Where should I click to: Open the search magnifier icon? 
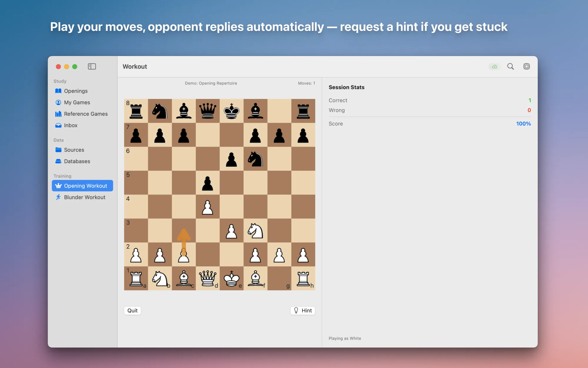[x=510, y=67]
